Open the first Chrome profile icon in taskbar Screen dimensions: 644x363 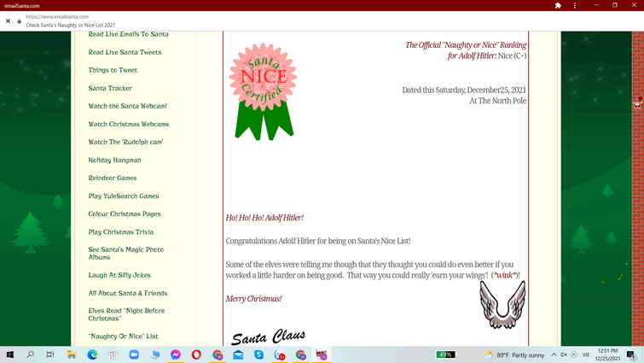click(x=218, y=354)
